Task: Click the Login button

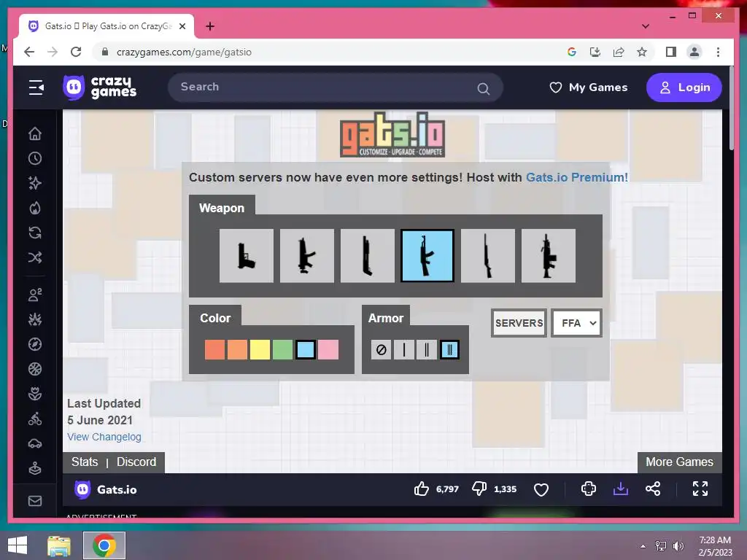Action: point(684,87)
